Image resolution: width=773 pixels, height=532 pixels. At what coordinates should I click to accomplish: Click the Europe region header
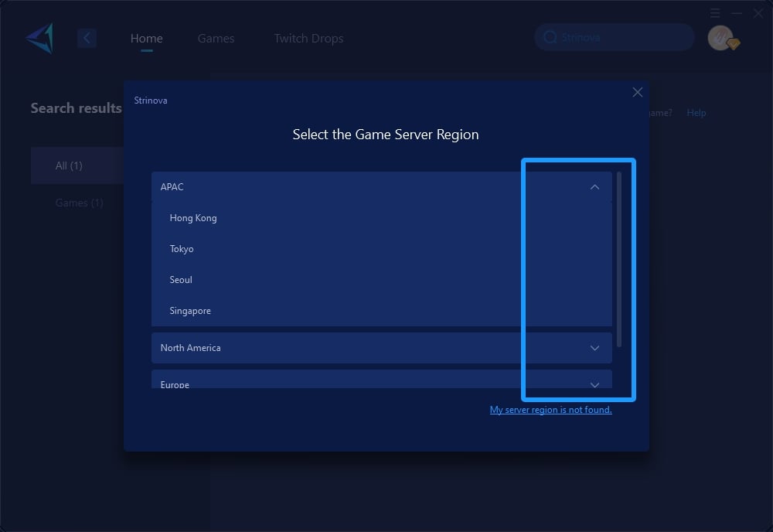coord(382,379)
